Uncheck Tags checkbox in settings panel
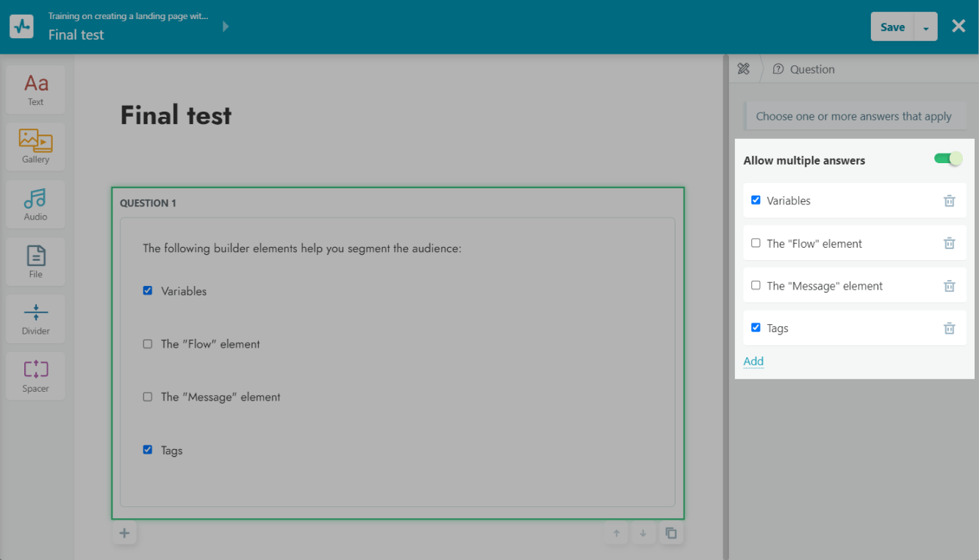The height and width of the screenshot is (560, 979). tap(756, 328)
